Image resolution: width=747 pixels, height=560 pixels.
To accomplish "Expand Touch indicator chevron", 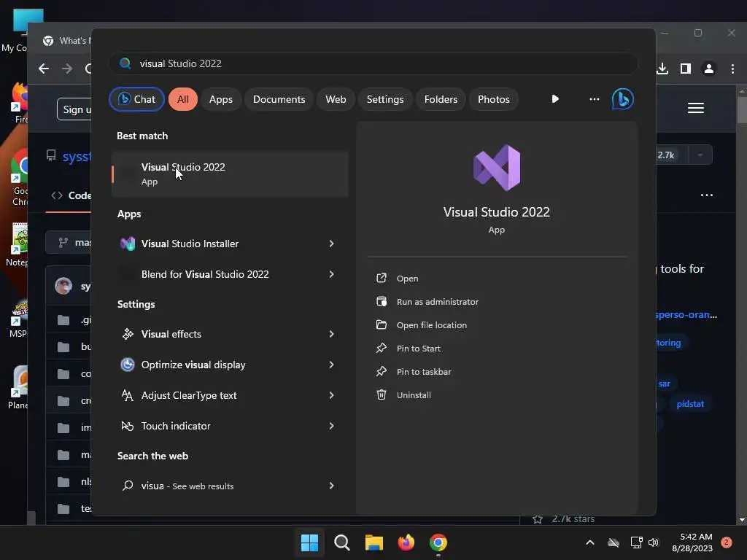I will tap(331, 426).
